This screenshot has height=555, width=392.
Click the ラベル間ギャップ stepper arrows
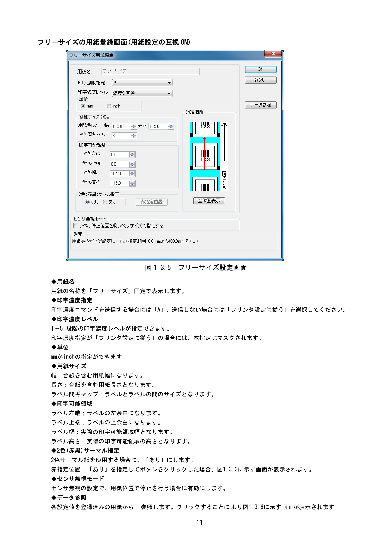(x=133, y=136)
